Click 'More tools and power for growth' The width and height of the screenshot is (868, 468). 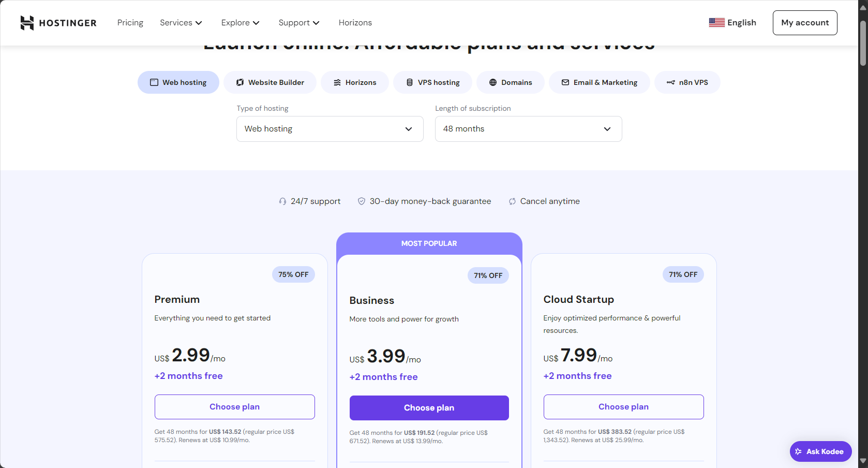[404, 319]
